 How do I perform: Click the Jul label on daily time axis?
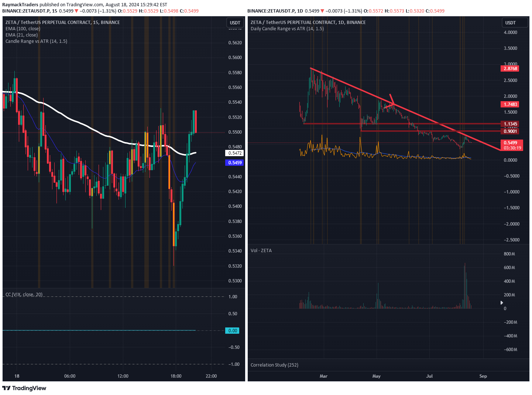[429, 376]
